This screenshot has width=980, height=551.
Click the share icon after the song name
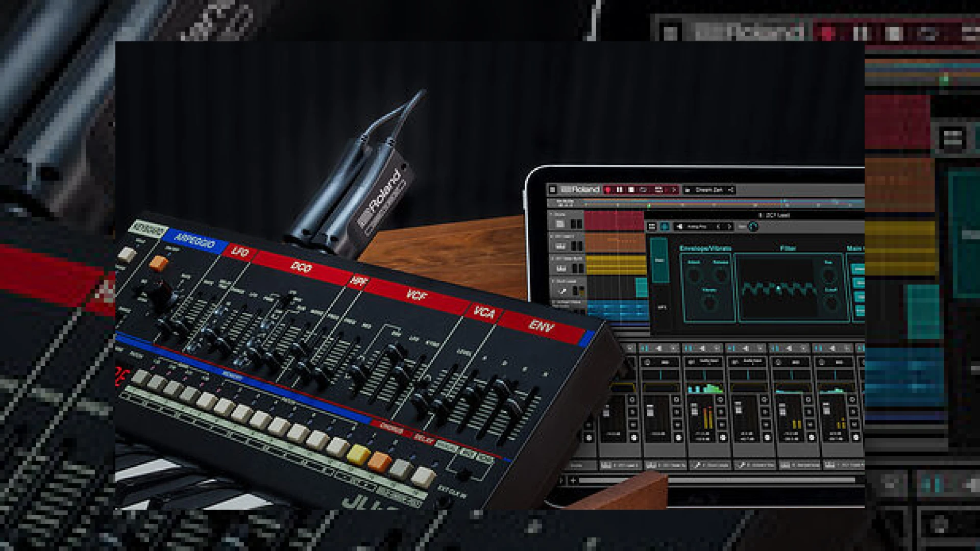pos(730,190)
